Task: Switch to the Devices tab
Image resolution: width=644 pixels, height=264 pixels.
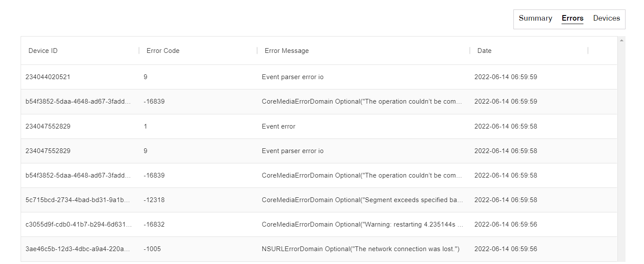Action: (606, 18)
